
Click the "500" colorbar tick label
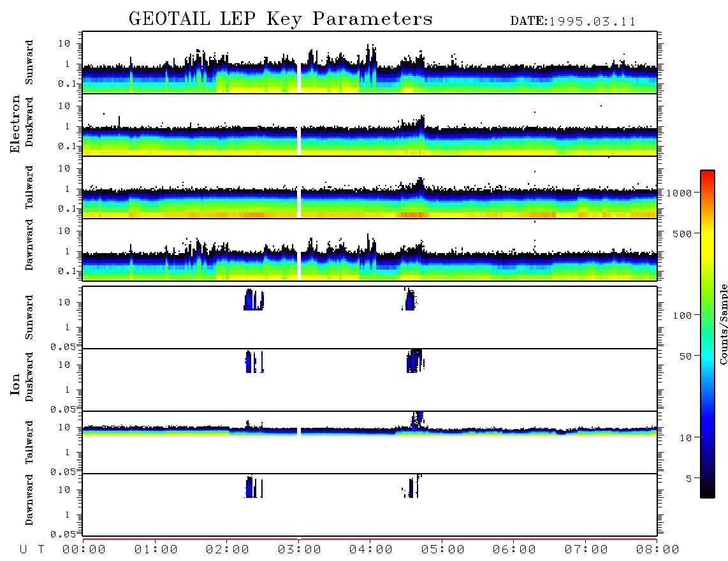point(682,233)
